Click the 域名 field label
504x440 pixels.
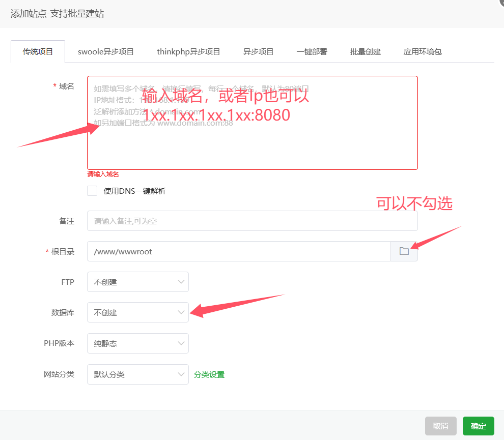point(67,86)
